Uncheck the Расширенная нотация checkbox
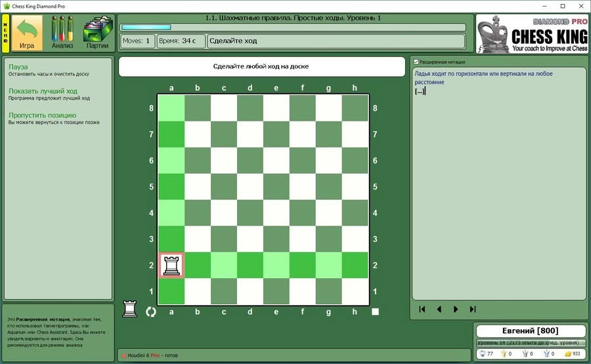The image size is (591, 364). point(416,62)
